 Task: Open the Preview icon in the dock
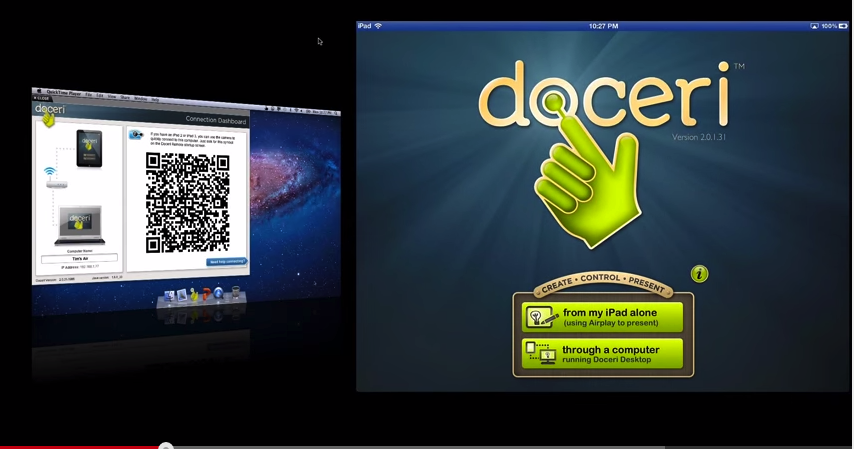pos(182,295)
